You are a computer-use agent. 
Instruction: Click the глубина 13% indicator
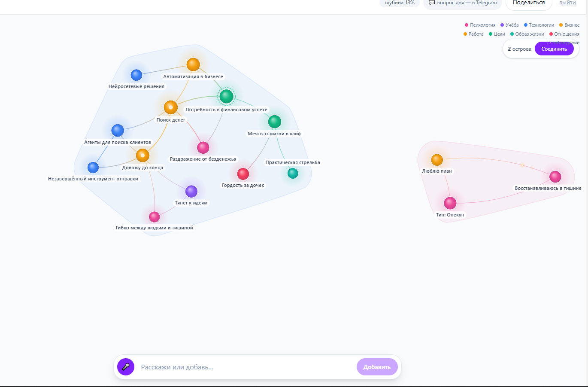tap(400, 3)
